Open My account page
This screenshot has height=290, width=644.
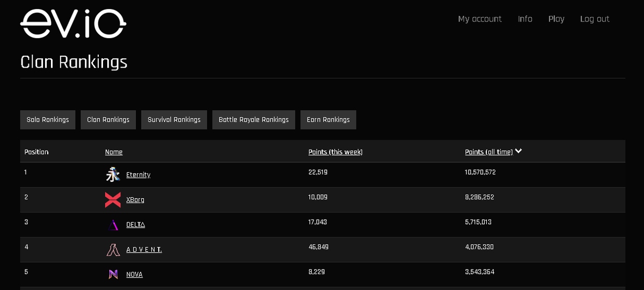tap(480, 19)
